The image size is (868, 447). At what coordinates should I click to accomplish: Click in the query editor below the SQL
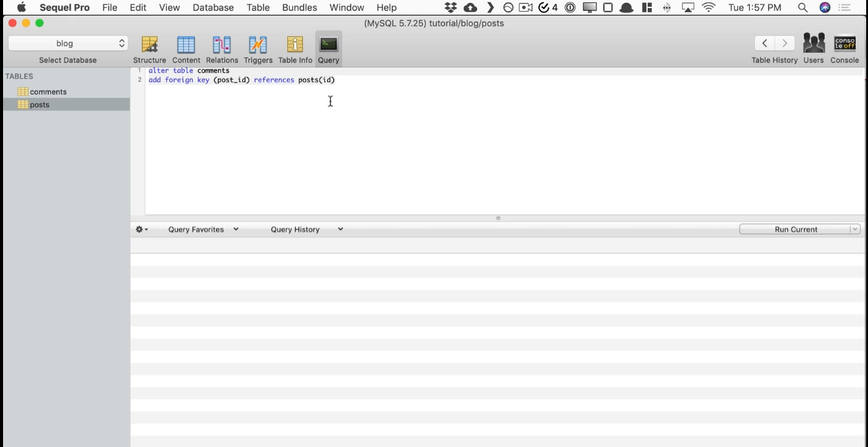(505, 149)
